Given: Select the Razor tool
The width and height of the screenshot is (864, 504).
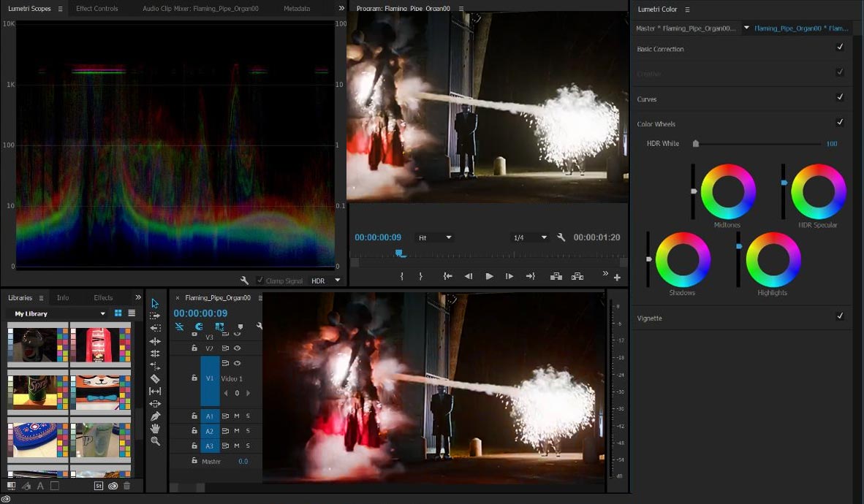Looking at the screenshot, I should point(155,378).
